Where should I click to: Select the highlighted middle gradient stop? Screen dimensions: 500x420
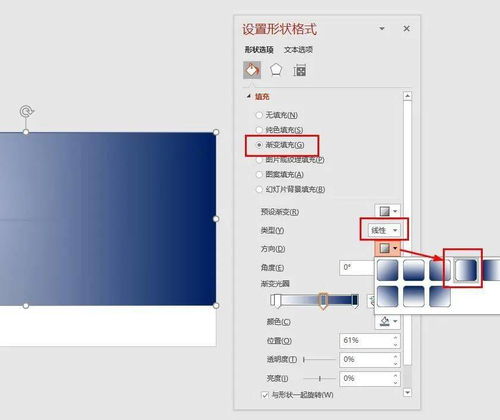(323, 301)
